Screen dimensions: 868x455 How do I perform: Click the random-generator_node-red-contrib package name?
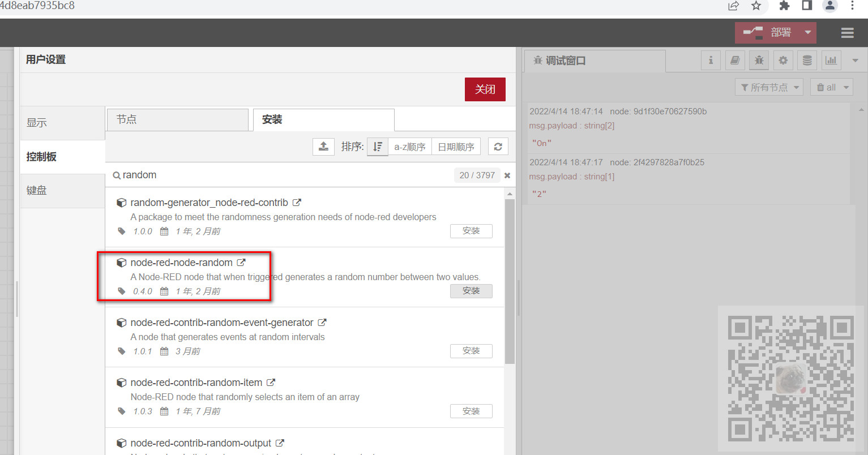tap(209, 203)
